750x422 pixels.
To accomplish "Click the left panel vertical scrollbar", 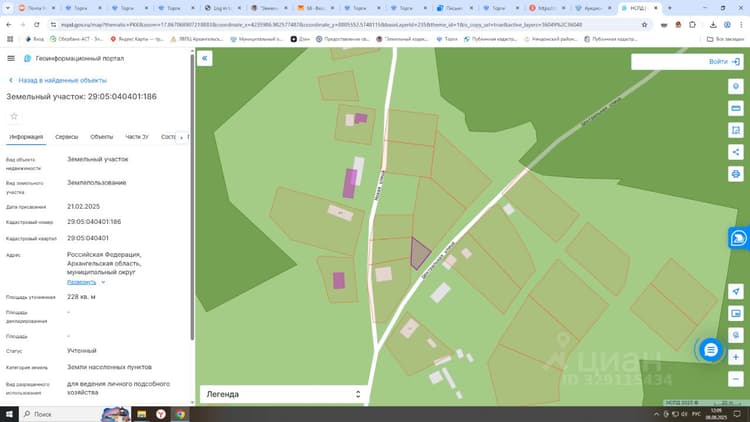I will 192,196.
